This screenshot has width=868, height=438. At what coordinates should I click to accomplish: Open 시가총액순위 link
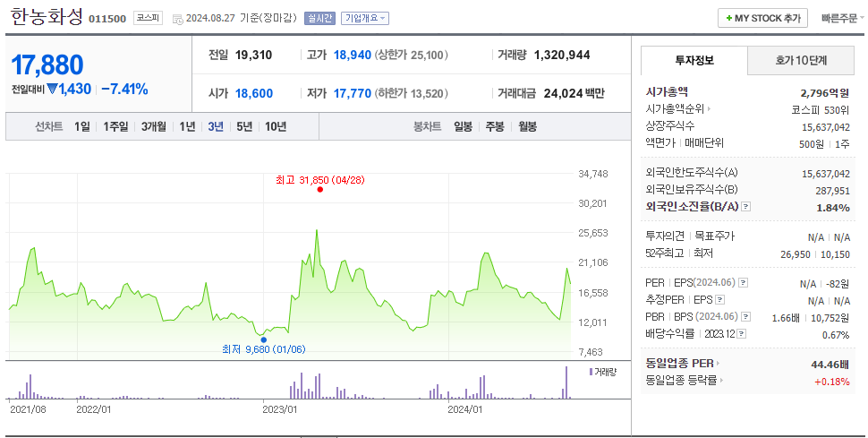(676, 110)
